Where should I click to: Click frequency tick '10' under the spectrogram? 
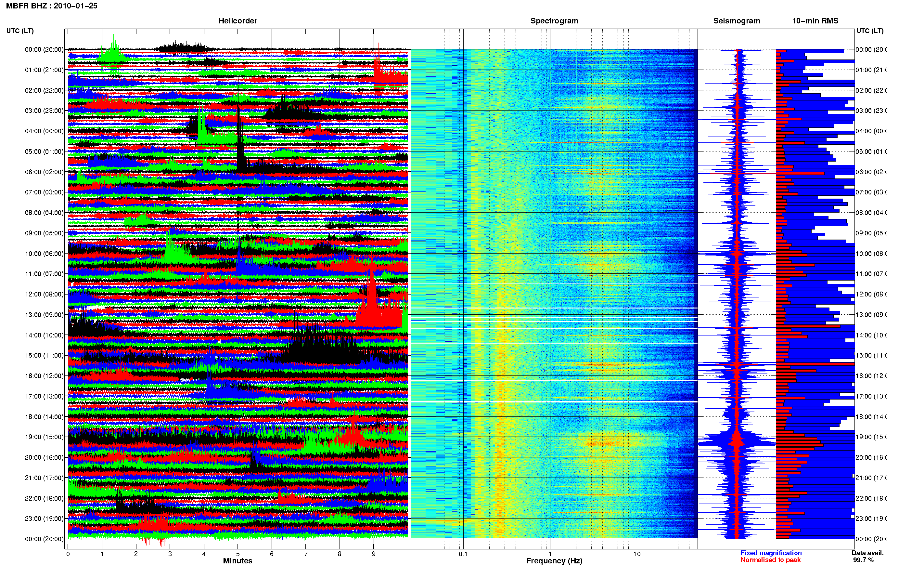[x=637, y=554]
